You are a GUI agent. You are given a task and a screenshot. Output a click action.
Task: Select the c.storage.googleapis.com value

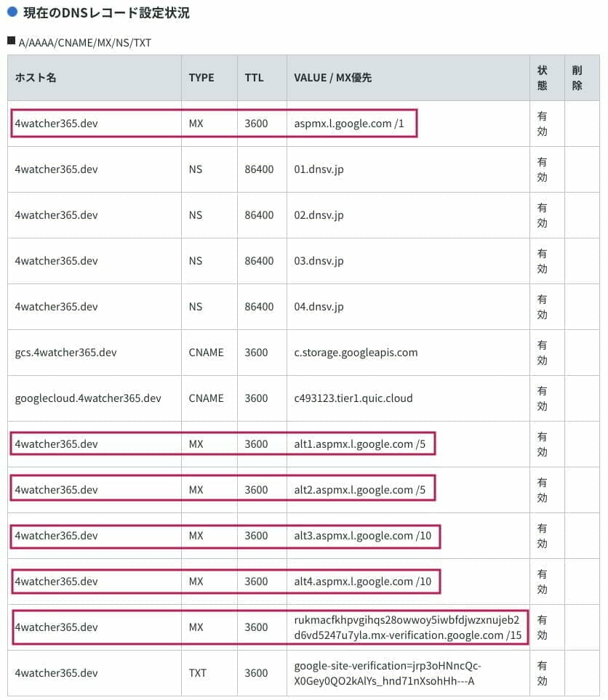356,353
